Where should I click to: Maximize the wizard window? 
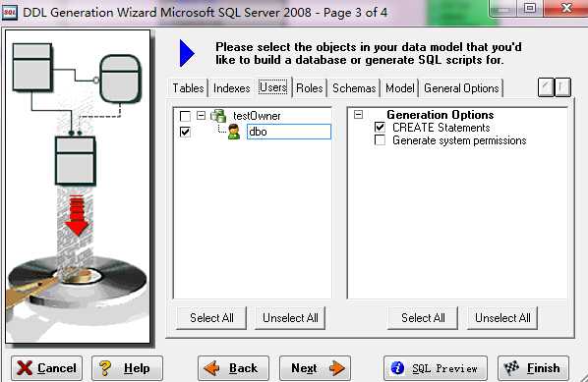530,8
